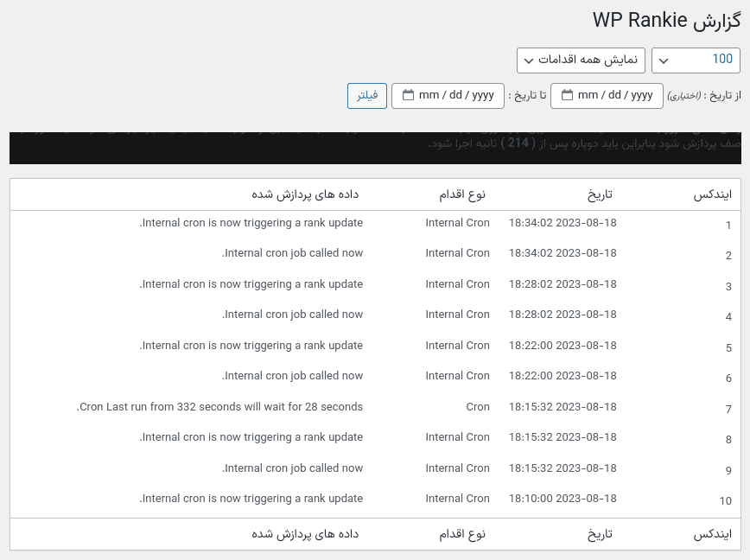Click داده های پردازش شده header at top
This screenshot has width=750, height=560.
pos(305,194)
